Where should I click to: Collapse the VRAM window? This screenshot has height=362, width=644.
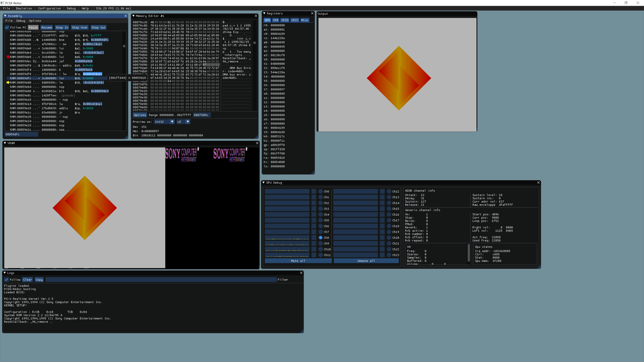pos(5,143)
